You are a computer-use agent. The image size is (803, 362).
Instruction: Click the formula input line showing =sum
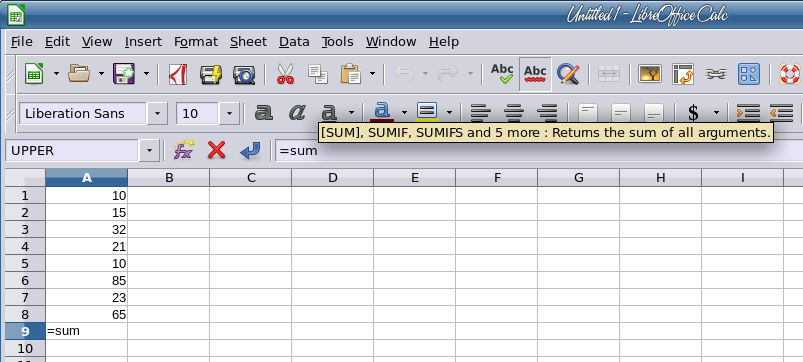point(539,151)
